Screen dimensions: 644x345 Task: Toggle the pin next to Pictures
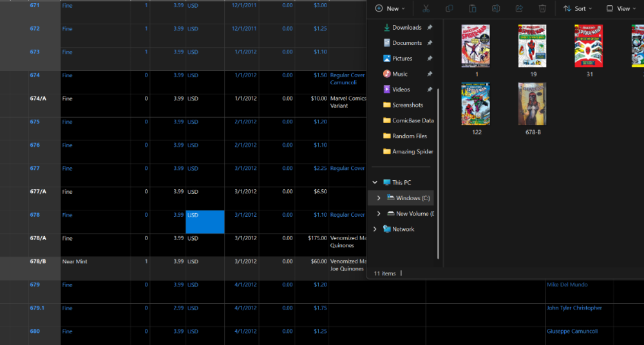tap(430, 59)
